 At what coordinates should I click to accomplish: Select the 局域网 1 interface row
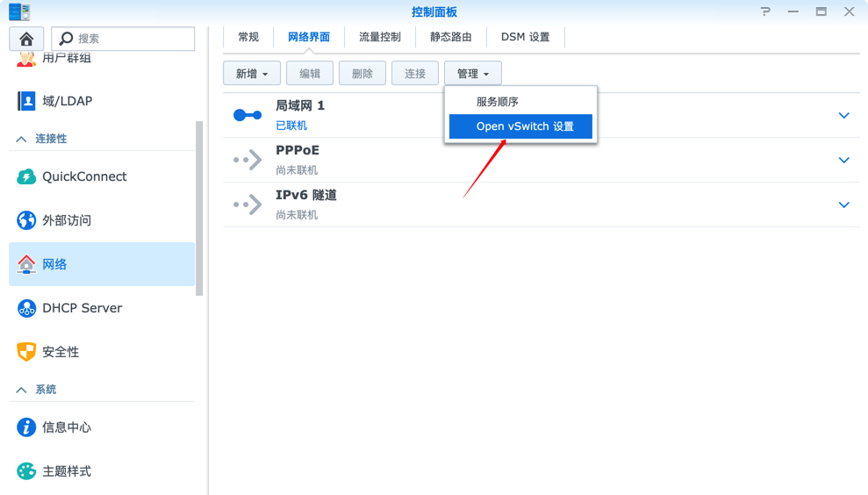(541, 115)
